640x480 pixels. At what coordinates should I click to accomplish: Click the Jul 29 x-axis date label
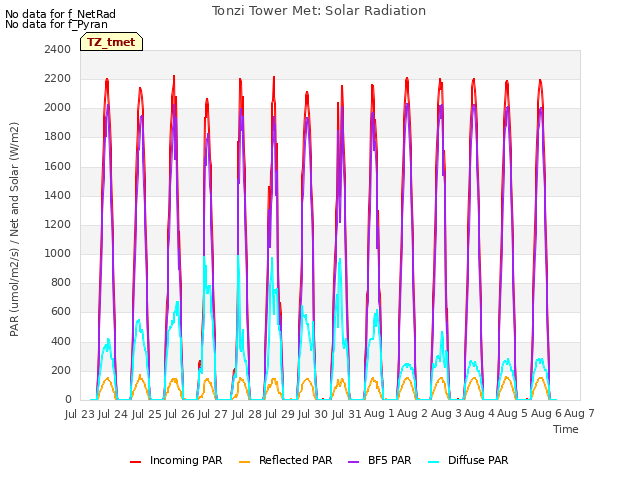point(280,414)
